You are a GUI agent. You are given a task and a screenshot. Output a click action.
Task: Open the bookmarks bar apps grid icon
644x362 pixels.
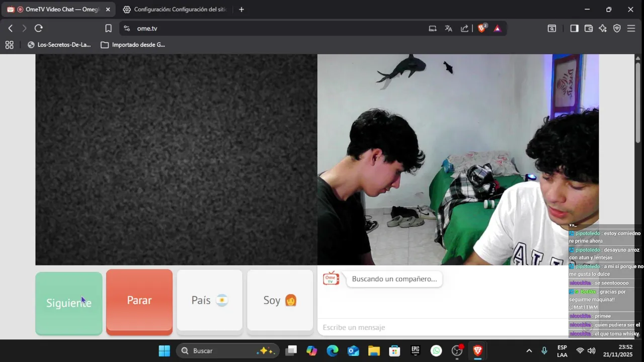(x=9, y=45)
